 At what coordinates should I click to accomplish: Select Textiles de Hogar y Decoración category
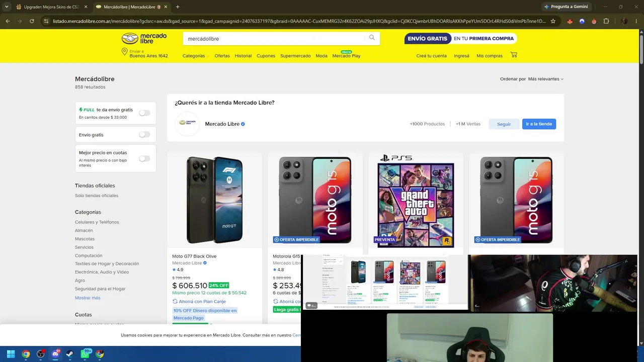[107, 263]
